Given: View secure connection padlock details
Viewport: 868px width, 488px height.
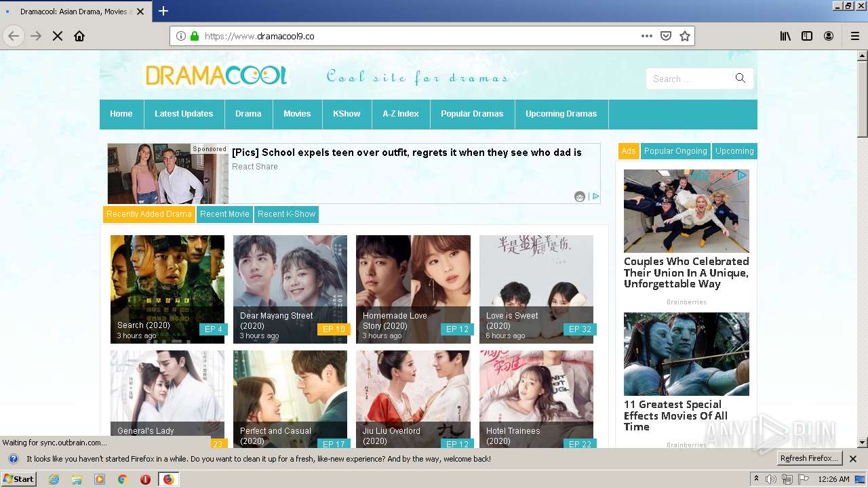Looking at the screenshot, I should click(x=195, y=36).
